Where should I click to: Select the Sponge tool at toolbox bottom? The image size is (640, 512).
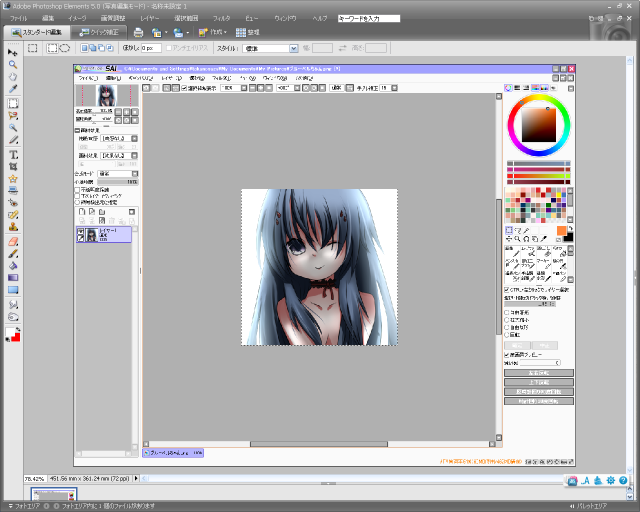pos(13,317)
